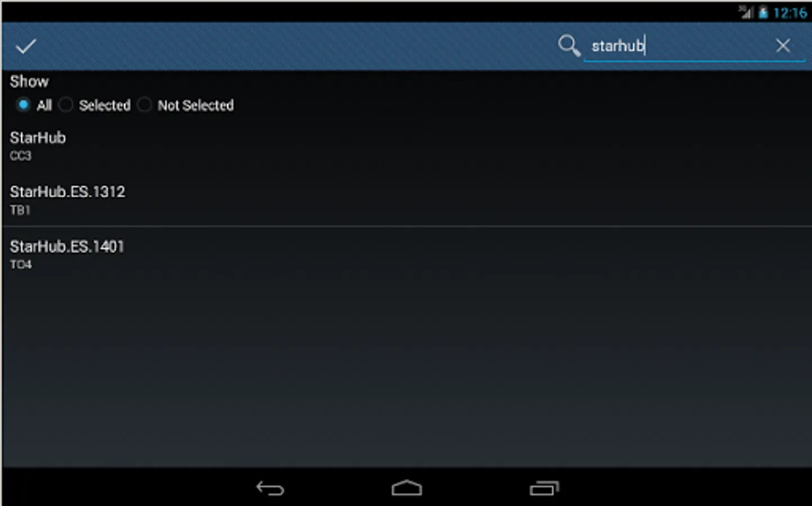Tap the TB1 subtitle under StarHub.ES.1312

20,210
